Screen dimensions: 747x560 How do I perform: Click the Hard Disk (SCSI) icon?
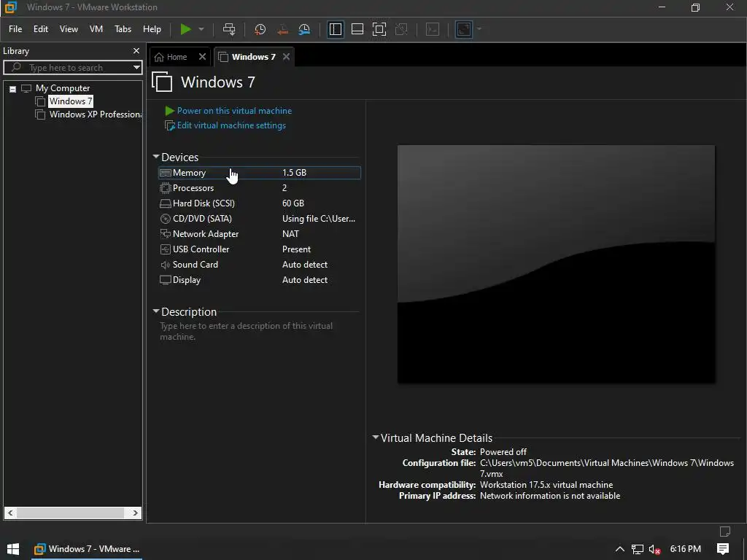coord(166,203)
